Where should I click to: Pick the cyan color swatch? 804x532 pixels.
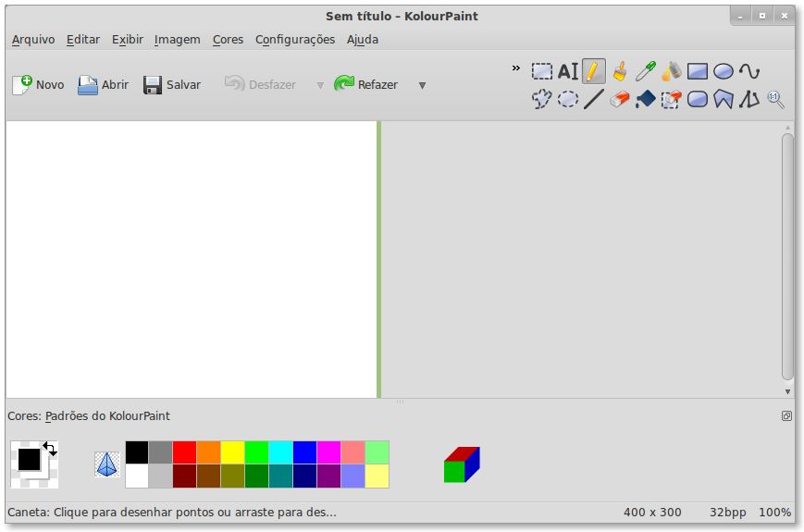tap(280, 452)
